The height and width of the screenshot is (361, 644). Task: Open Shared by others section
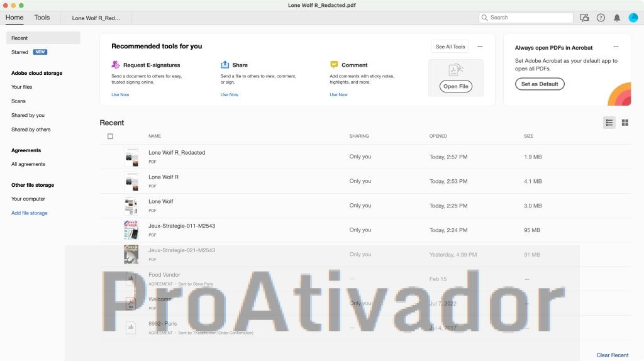[31, 130]
